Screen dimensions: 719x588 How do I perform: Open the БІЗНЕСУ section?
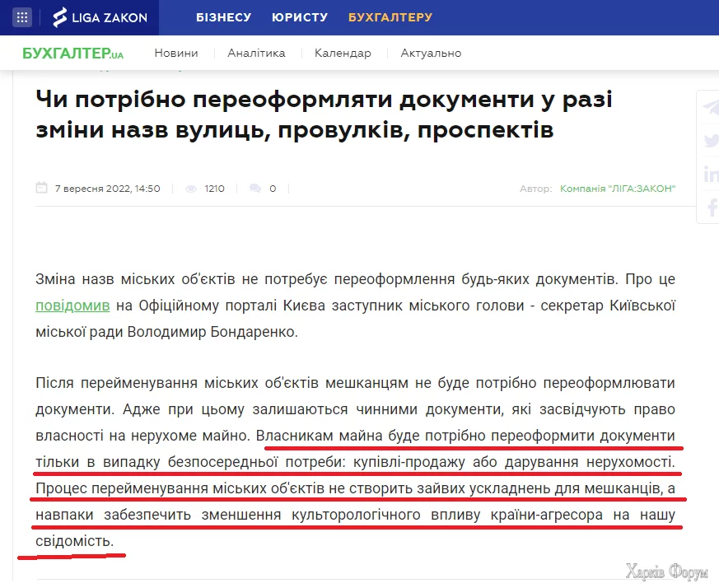tap(224, 17)
